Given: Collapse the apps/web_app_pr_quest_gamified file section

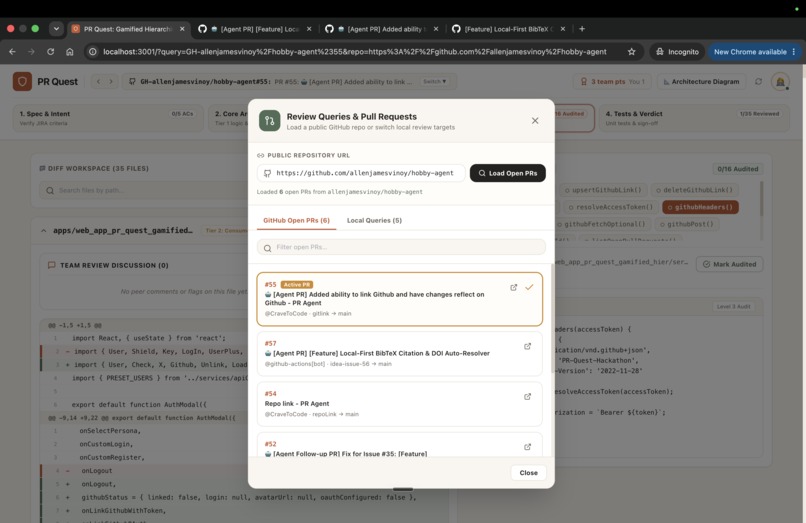Looking at the screenshot, I should (43, 230).
